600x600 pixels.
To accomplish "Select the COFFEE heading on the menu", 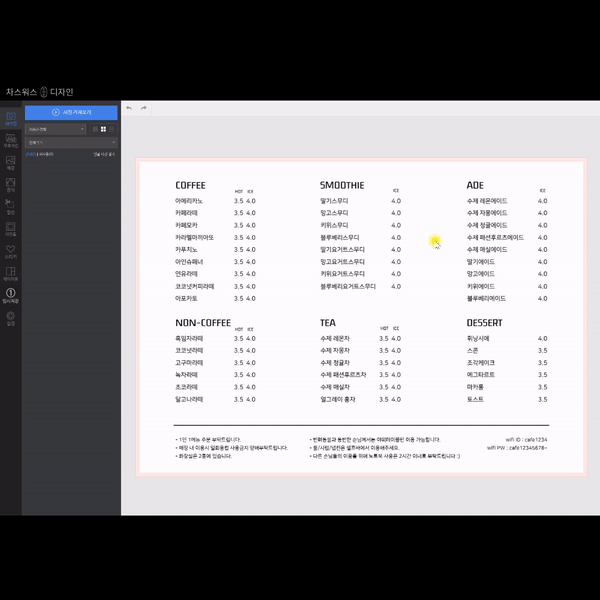I will tap(190, 186).
